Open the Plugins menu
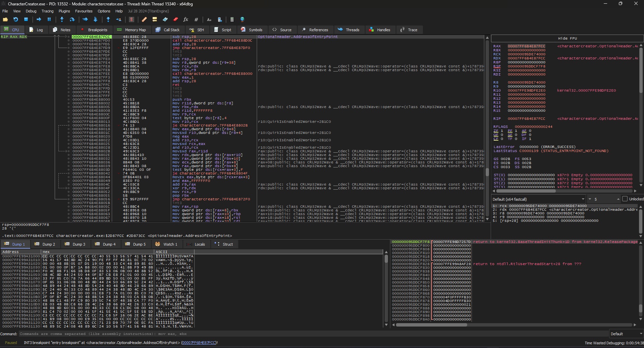 pyautogui.click(x=64, y=11)
